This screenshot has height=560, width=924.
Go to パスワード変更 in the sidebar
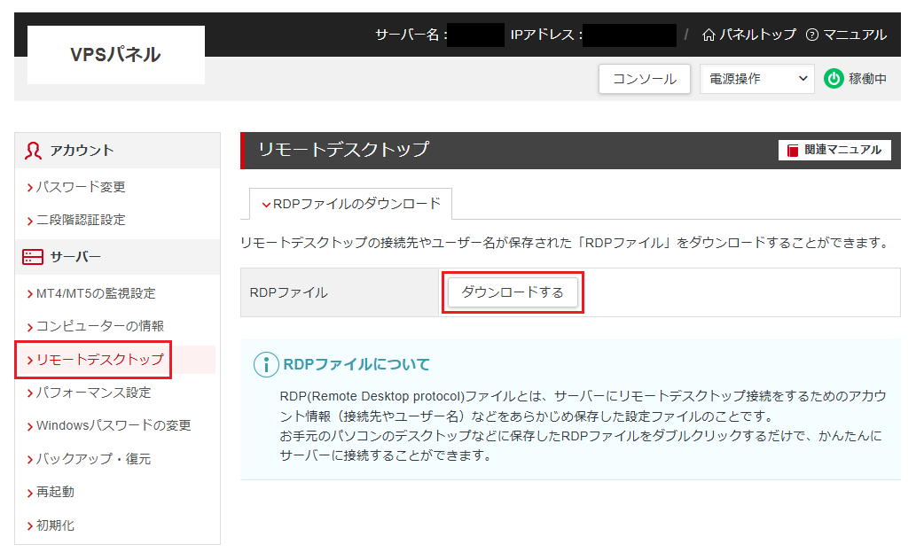[81, 187]
